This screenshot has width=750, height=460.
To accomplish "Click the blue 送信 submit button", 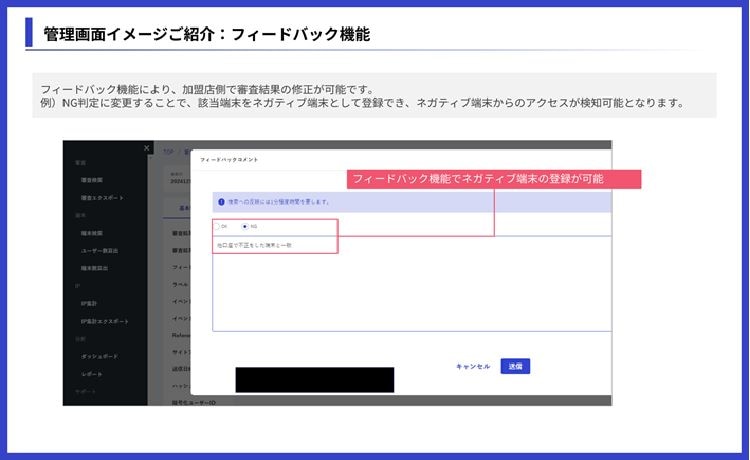I will pyautogui.click(x=515, y=366).
